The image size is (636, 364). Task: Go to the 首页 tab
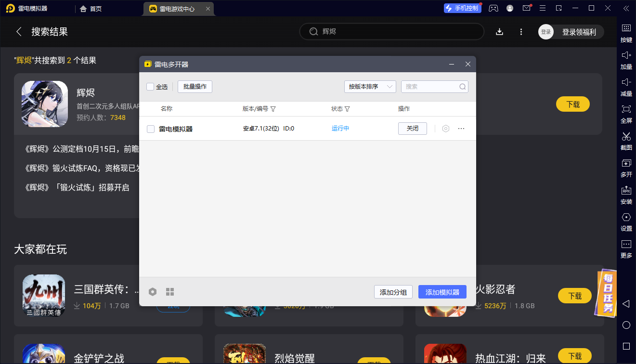click(91, 8)
